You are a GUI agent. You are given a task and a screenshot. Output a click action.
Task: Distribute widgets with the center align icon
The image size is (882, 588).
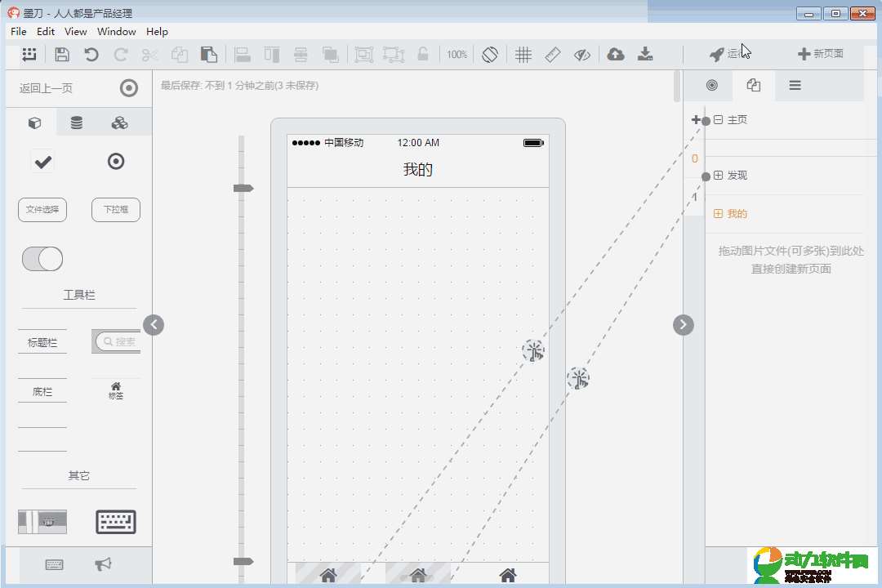point(301,55)
